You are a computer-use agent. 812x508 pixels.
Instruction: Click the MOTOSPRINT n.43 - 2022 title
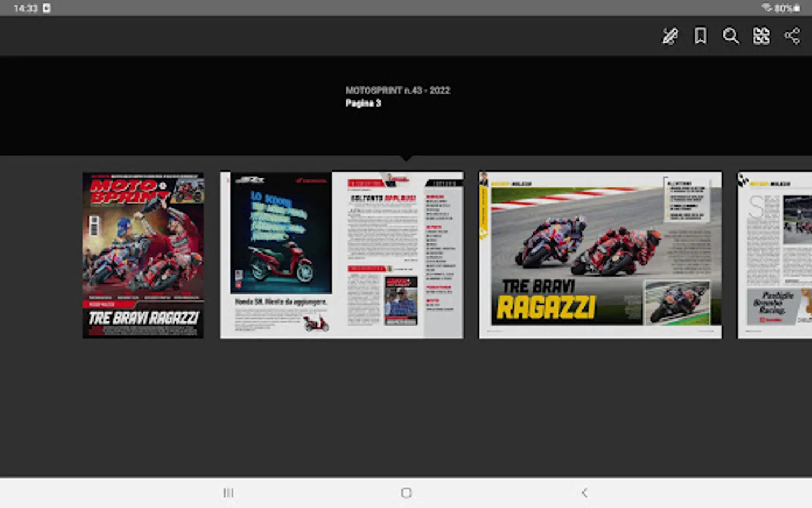tap(398, 90)
